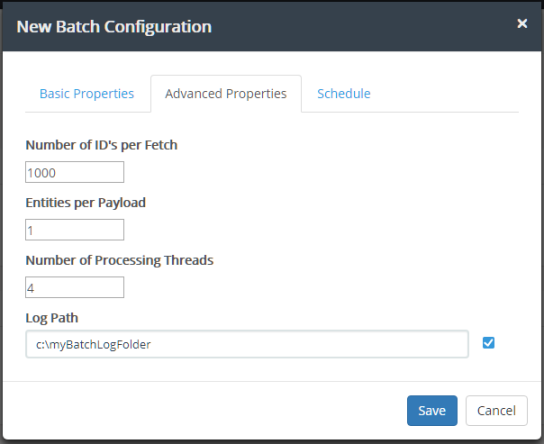Click the Number of ID's per Fetch label
The image size is (544, 444).
pos(101,145)
